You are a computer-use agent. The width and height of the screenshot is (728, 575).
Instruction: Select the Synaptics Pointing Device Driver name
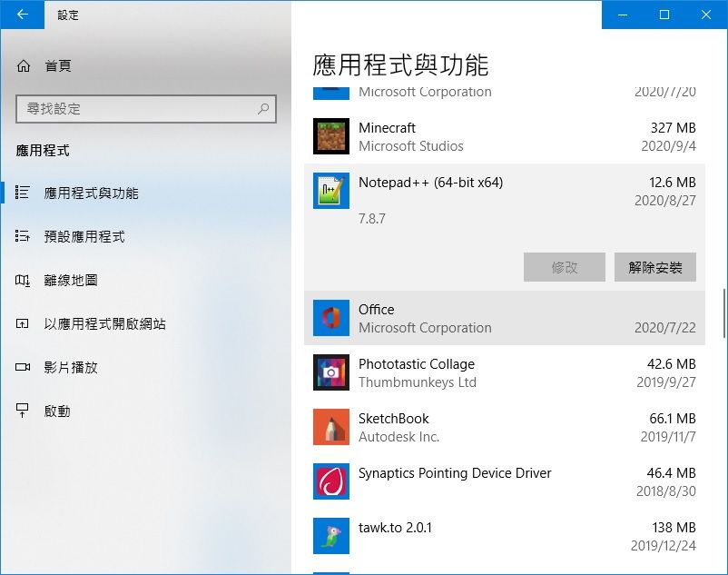[455, 473]
